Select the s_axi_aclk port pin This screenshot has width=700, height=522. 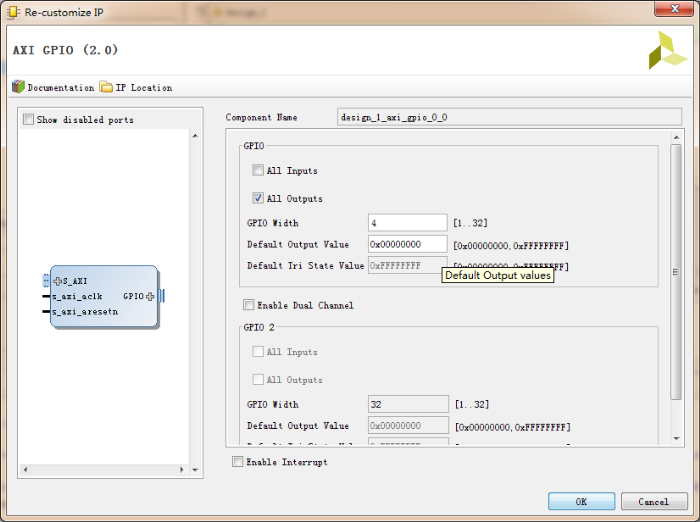click(46, 297)
